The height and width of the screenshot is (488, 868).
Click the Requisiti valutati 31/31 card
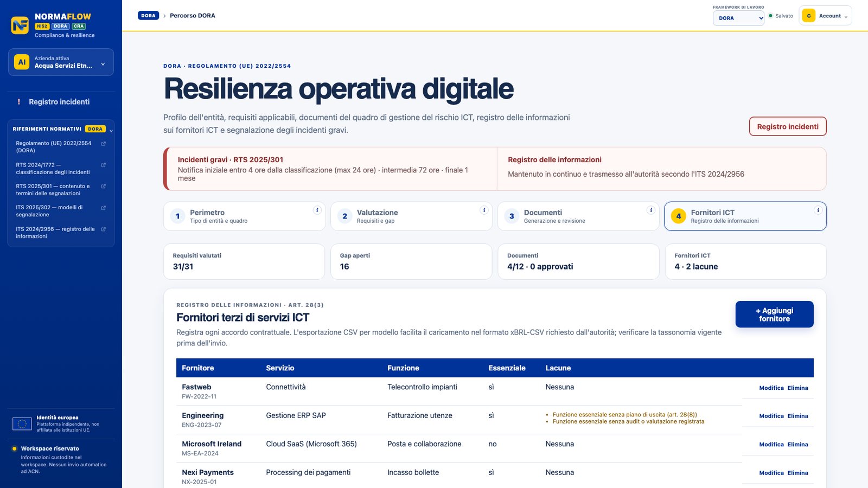(244, 261)
